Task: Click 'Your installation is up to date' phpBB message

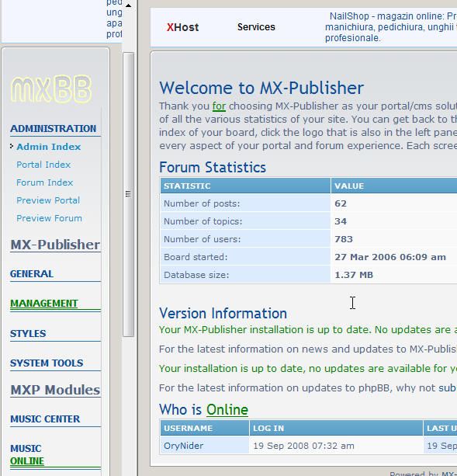Action: 308,369
